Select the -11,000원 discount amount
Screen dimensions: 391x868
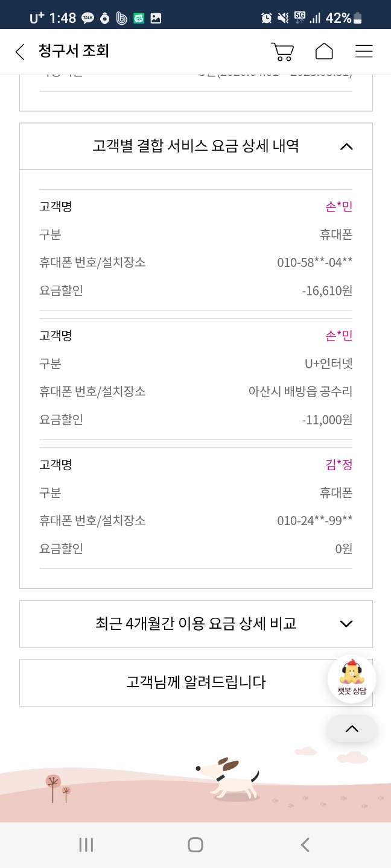(326, 420)
